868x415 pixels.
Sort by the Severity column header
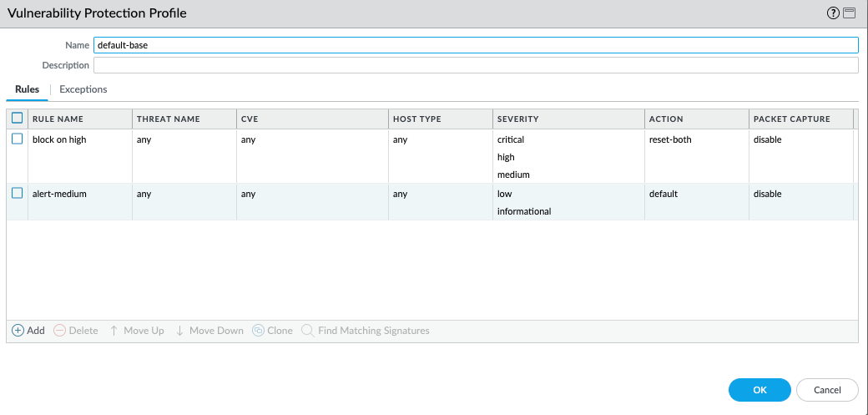pyautogui.click(x=517, y=119)
